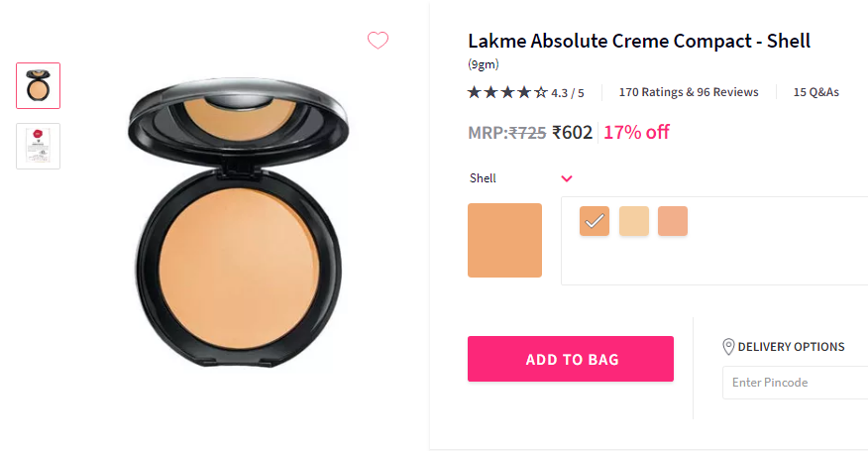Click the Enter Pincode field
Viewport: 868px width, 451px height.
click(795, 383)
